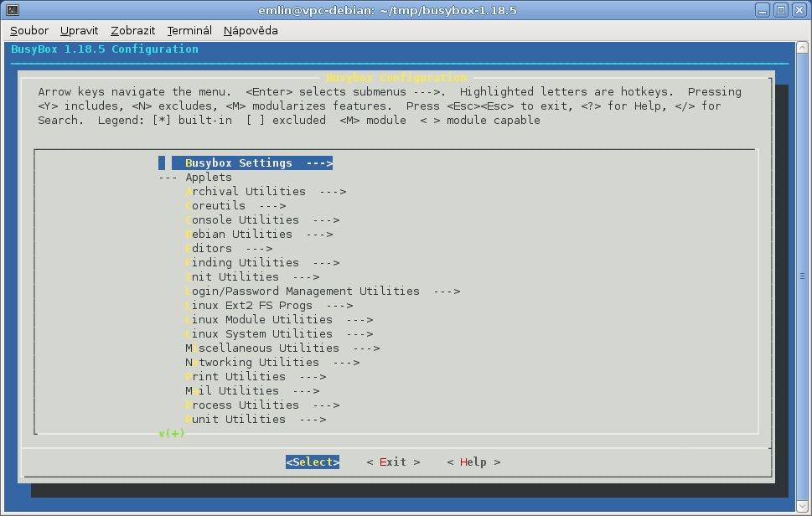The width and height of the screenshot is (812, 516).
Task: Click the v(+) more-items indicator
Action: 172,433
